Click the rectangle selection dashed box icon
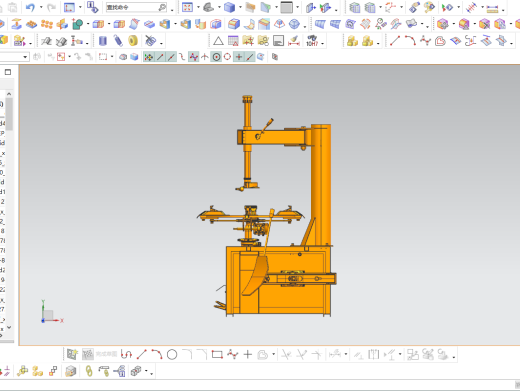This screenshot has width=520, height=391. 103,57
